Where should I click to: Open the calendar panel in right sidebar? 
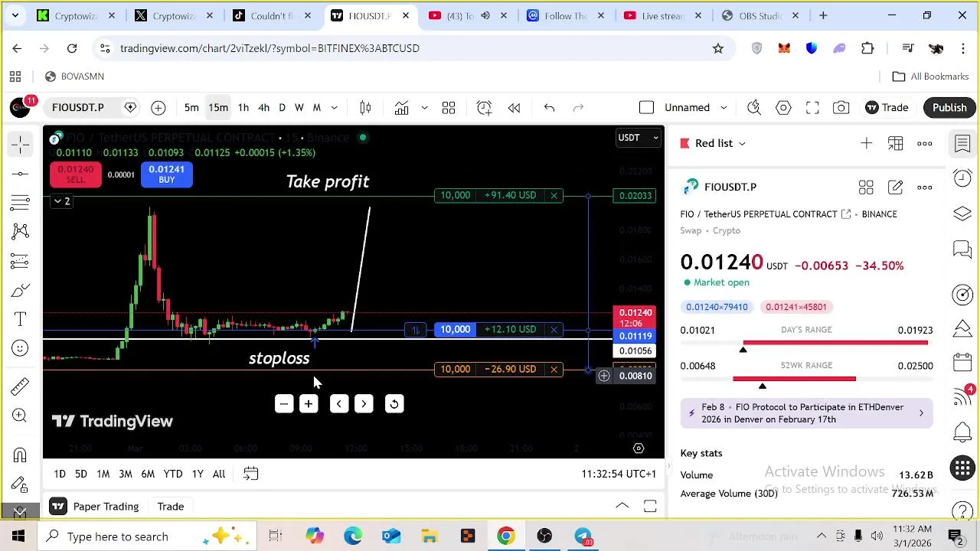tap(962, 362)
